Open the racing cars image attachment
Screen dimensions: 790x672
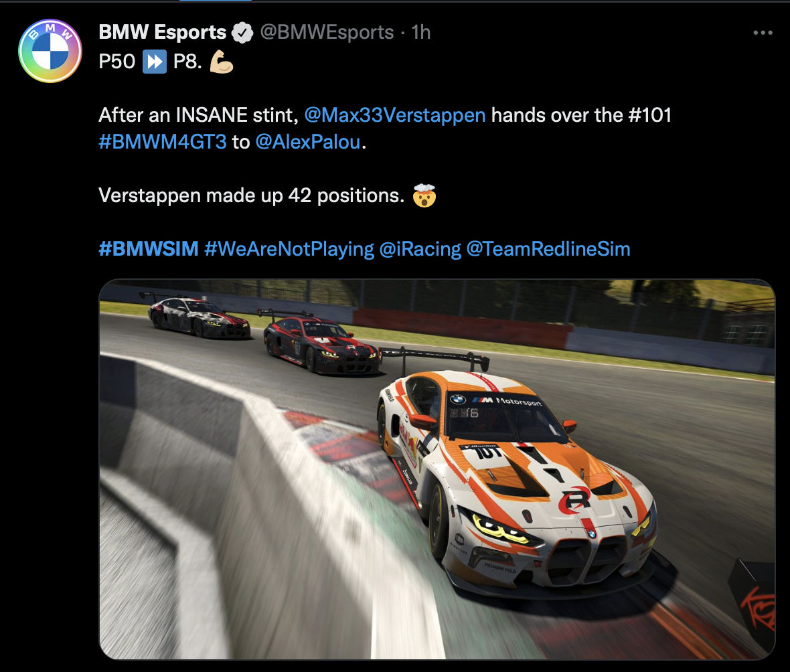point(437,469)
